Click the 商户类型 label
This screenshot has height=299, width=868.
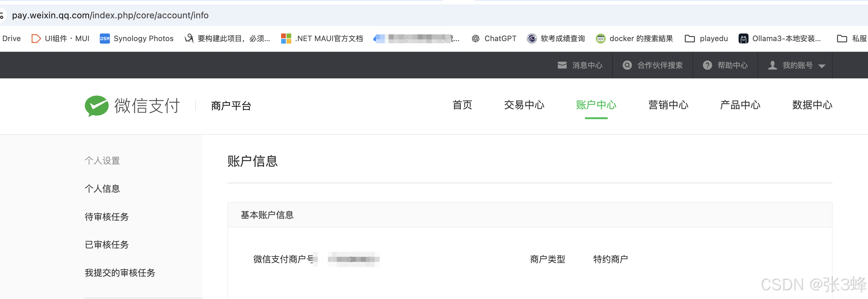point(547,259)
